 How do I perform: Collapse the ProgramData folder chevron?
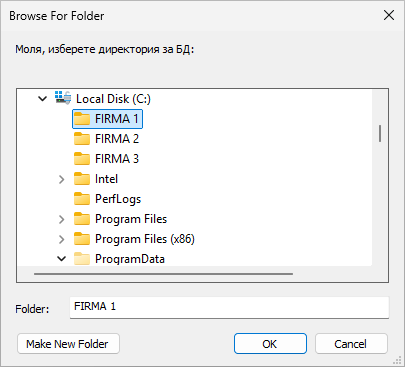tap(62, 258)
